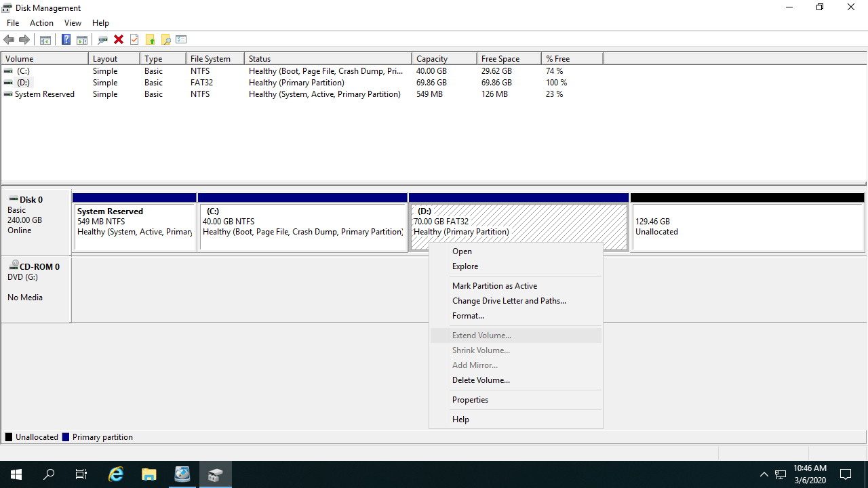Screen dimensions: 868x488
Task: Click the disk connect toolbar icon
Action: 102,39
